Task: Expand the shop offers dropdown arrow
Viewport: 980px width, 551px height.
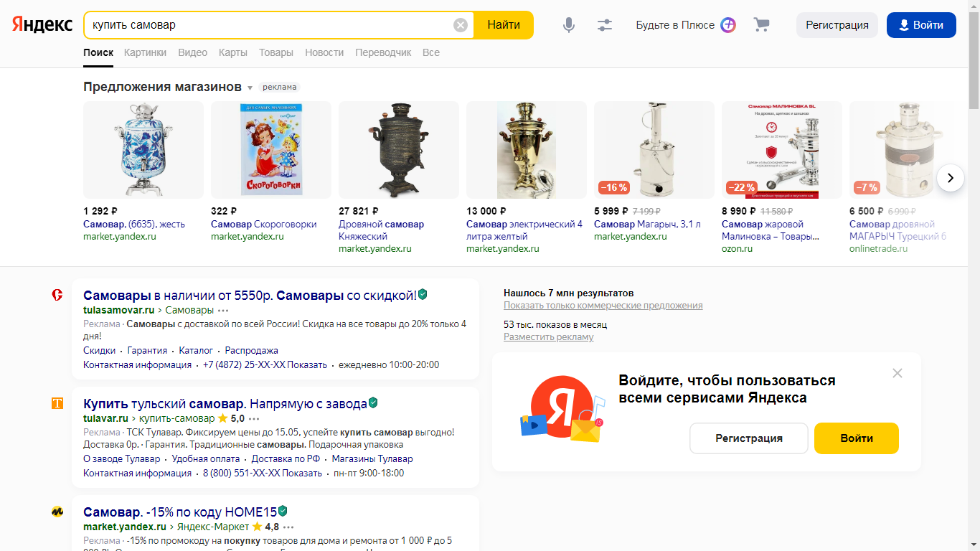Action: (x=250, y=88)
